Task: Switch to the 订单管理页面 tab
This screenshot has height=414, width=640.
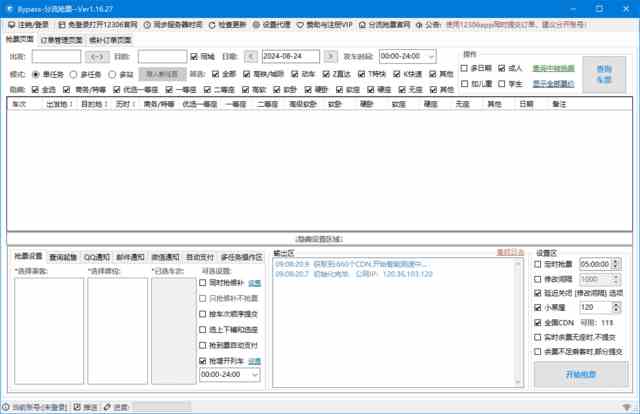Action: [64, 40]
